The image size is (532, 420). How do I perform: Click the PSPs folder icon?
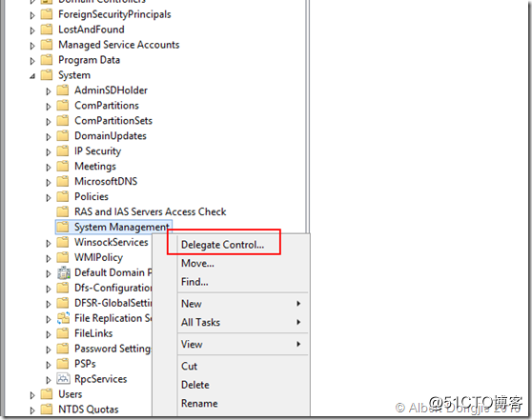(x=62, y=364)
